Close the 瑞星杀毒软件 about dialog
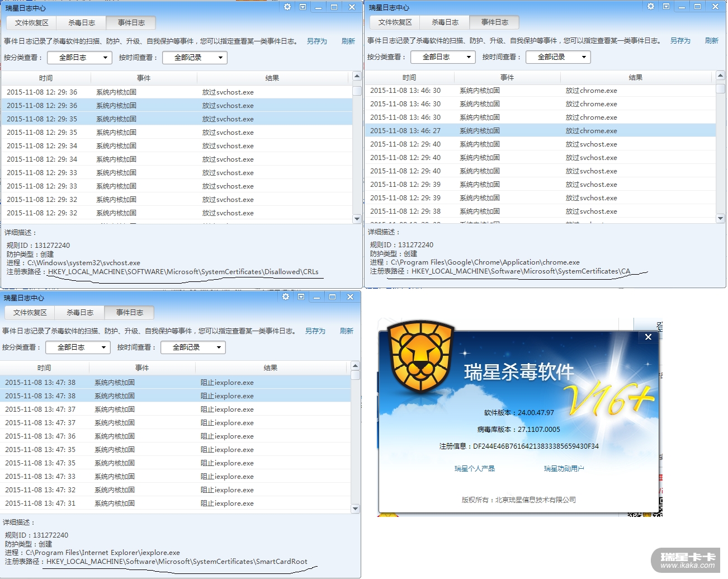Screen dimensions: 728x579 (648, 337)
